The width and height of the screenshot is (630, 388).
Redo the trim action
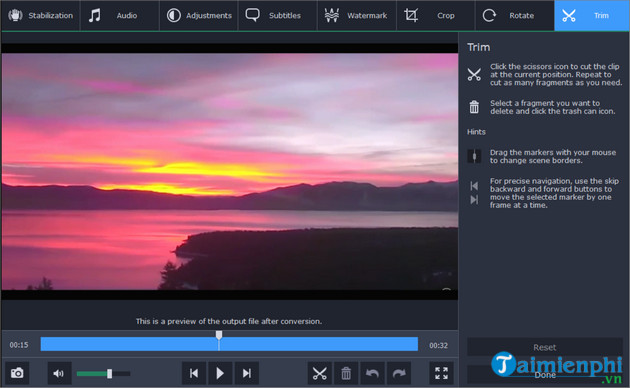(399, 374)
